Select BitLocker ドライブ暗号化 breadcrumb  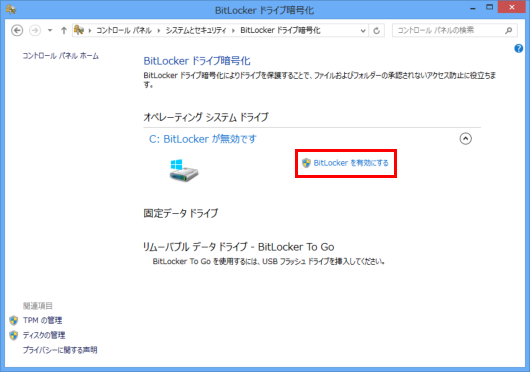click(x=280, y=30)
